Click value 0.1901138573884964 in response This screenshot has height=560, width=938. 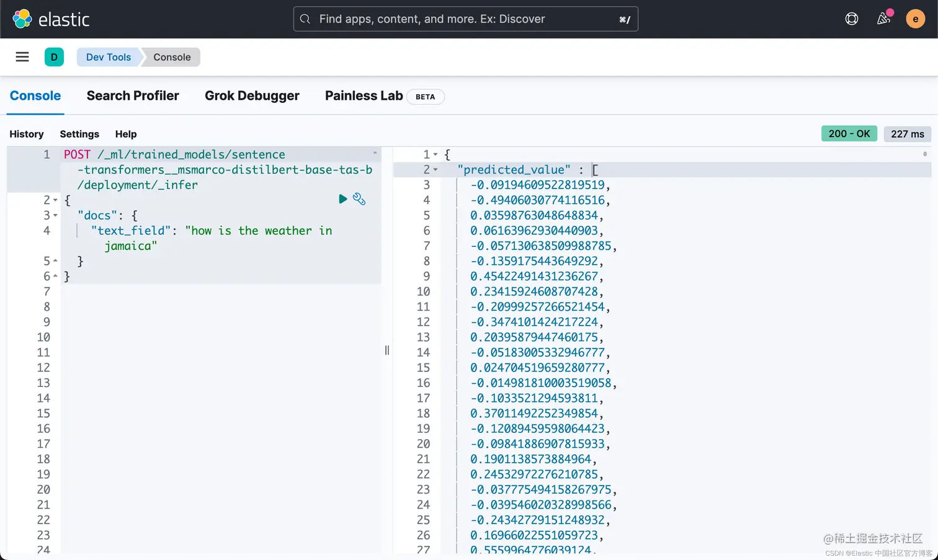pyautogui.click(x=530, y=460)
